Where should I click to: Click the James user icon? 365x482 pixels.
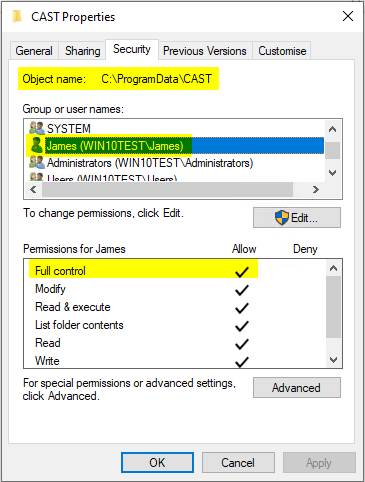coord(36,145)
